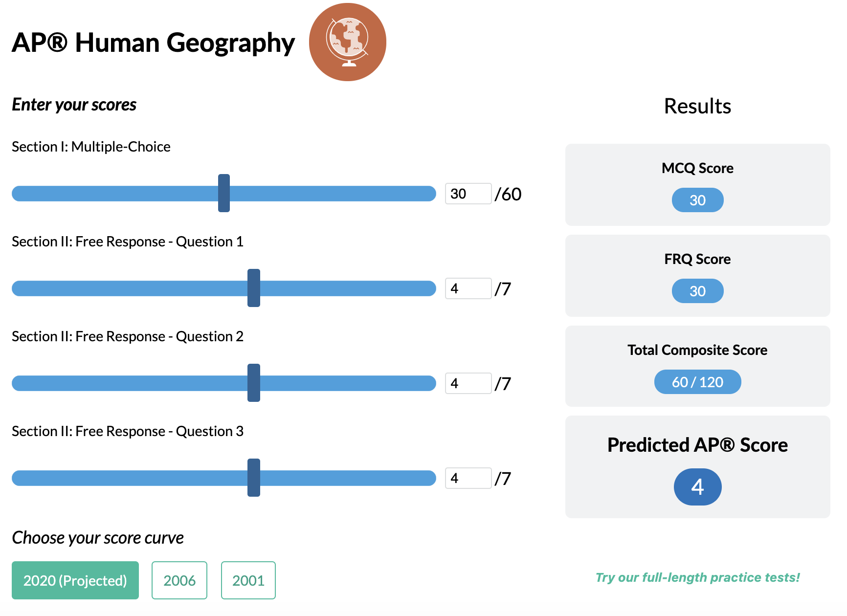Click the Results heading
The height and width of the screenshot is (616, 847).
(698, 106)
